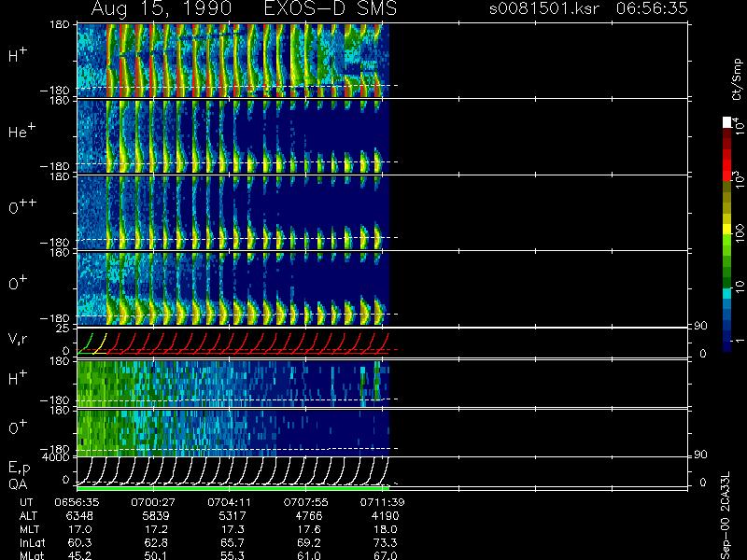
Task: Click the UT value '0656:35'
Action: pos(78,502)
